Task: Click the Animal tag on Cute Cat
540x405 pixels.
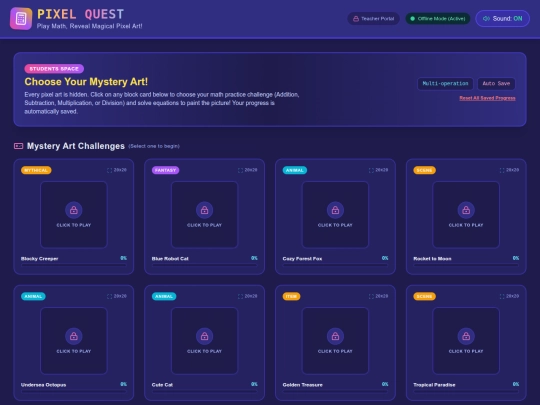Action: [x=164, y=296]
